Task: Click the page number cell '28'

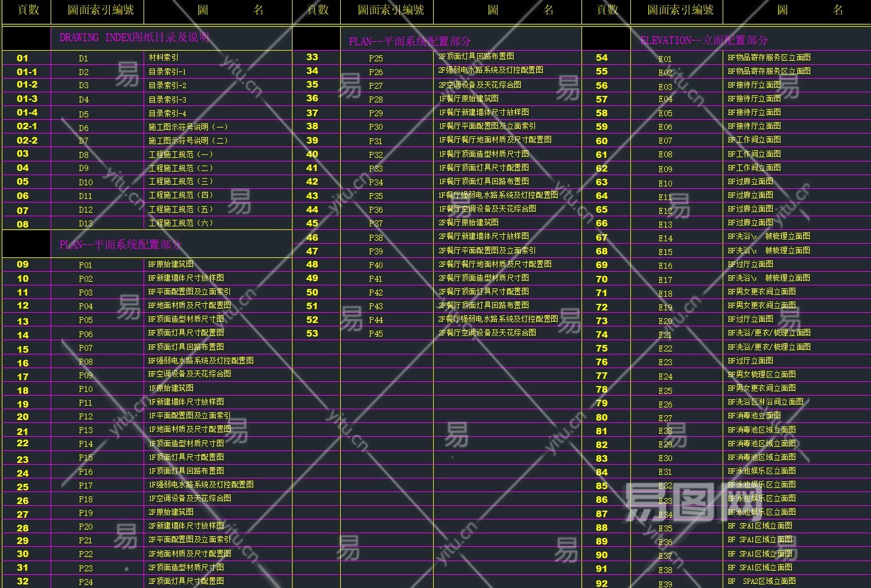Action: coord(23,528)
